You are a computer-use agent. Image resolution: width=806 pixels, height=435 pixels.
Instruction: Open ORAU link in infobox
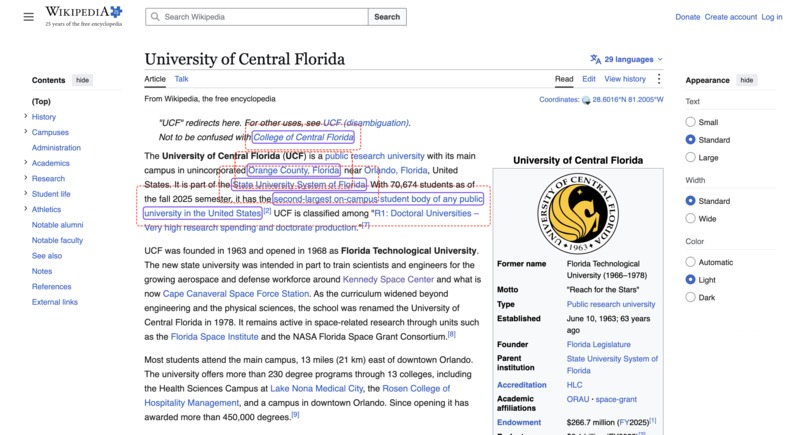pyautogui.click(x=578, y=399)
